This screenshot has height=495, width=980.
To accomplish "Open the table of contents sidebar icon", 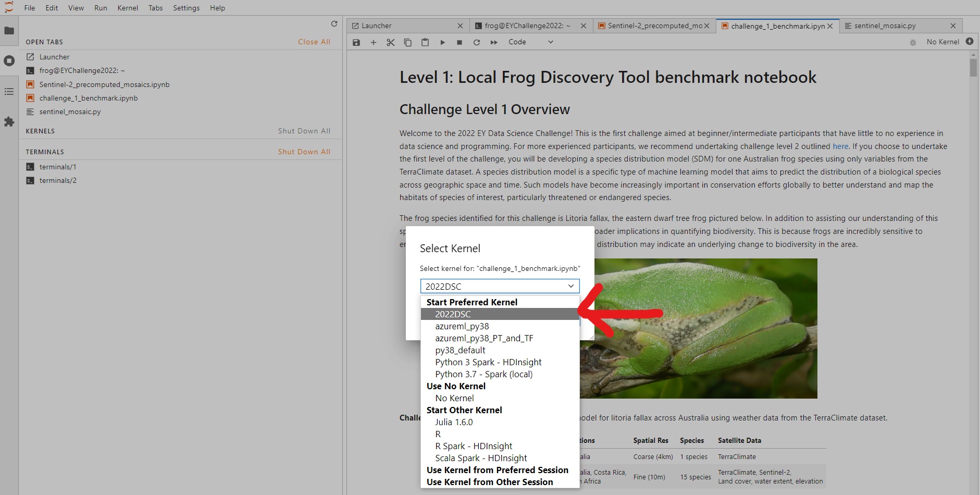I will 9,92.
